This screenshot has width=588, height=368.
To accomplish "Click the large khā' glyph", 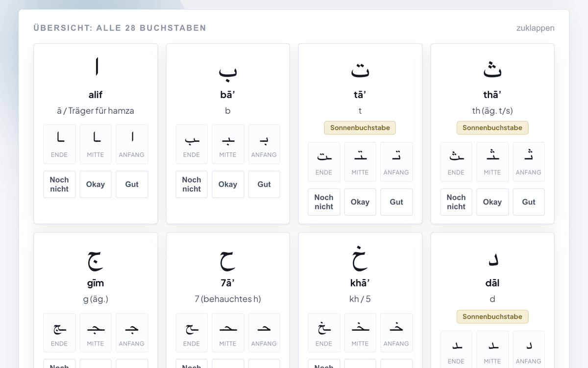I will (x=360, y=259).
